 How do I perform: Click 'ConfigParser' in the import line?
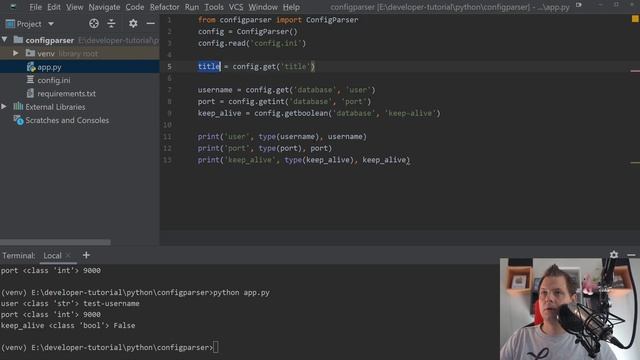pyautogui.click(x=332, y=20)
